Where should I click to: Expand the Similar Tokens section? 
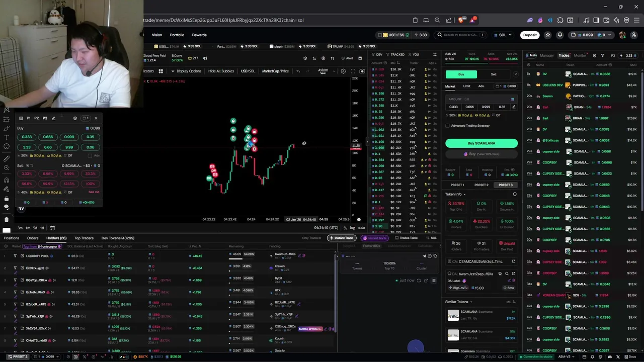tap(459, 302)
